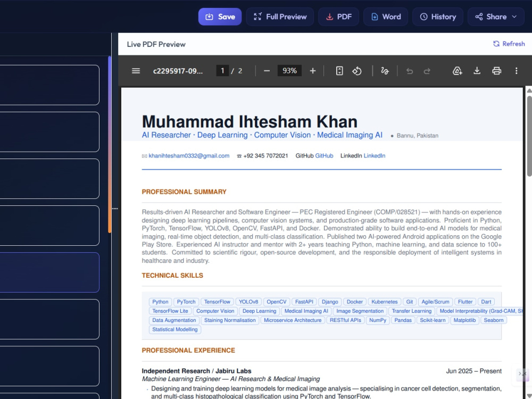Click the c2295917-09... file name
532x399 pixels.
178,71
